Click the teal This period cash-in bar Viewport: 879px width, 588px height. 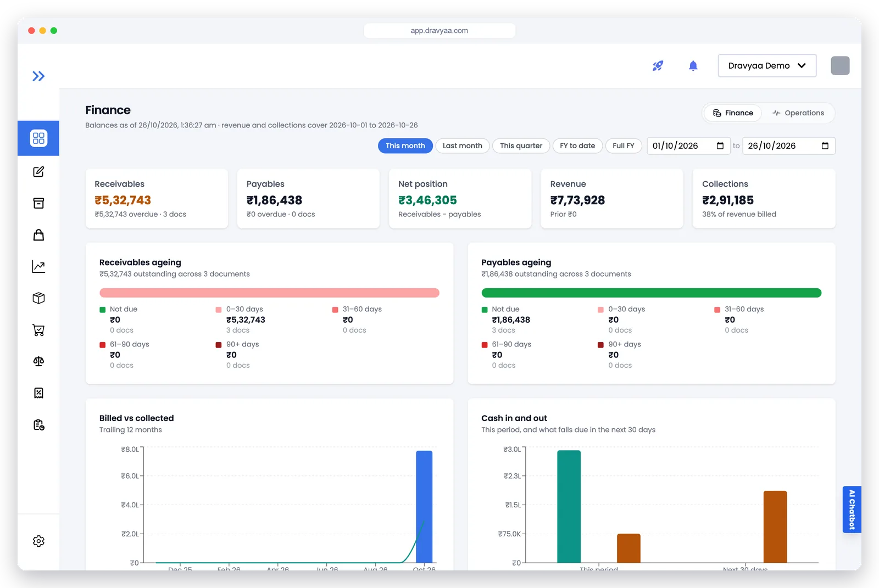pyautogui.click(x=569, y=507)
